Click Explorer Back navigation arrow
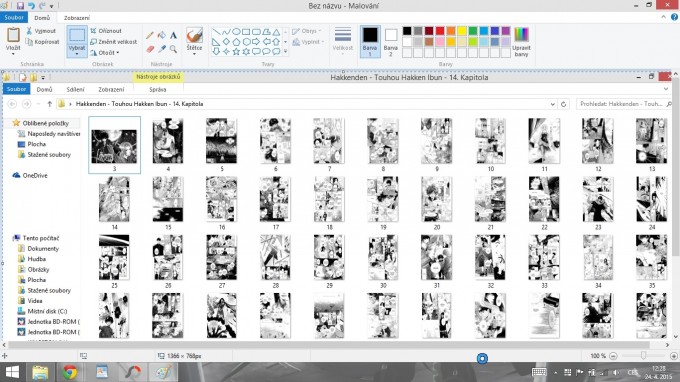The height and width of the screenshot is (382, 680). 12,104
